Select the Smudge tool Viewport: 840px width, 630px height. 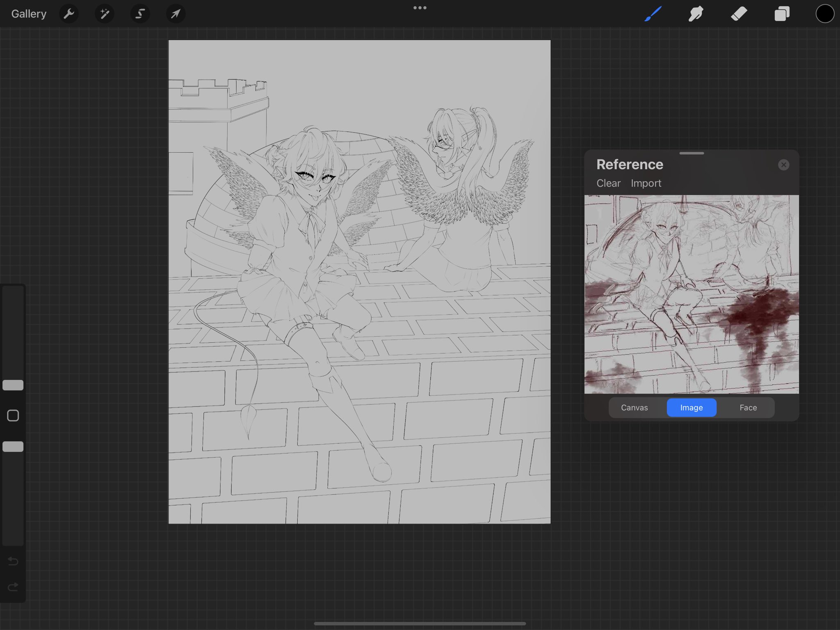point(696,14)
